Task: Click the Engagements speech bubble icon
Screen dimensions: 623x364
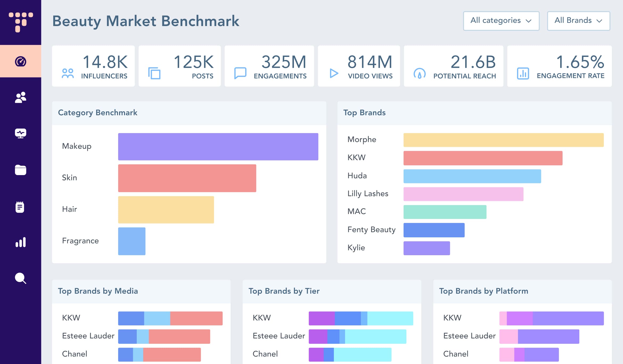Action: click(x=240, y=73)
